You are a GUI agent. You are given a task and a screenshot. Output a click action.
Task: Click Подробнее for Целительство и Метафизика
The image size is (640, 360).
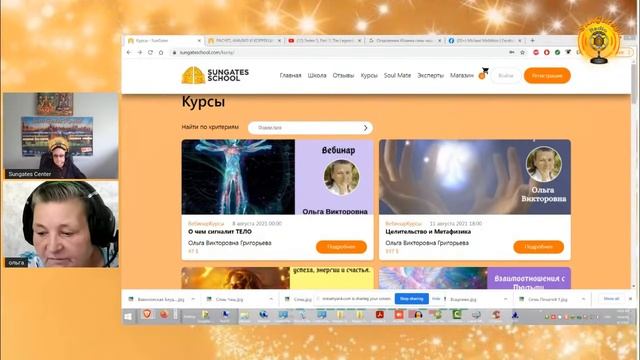click(538, 247)
